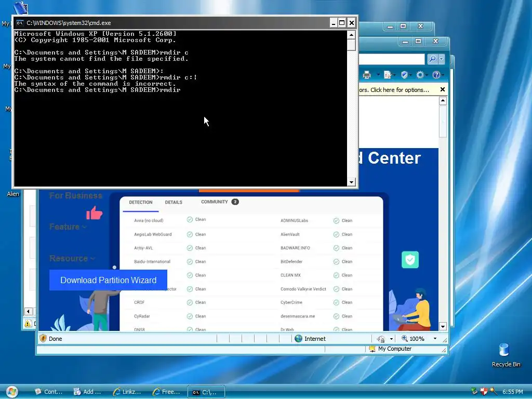Click the BitDefender clean check mark
The height and width of the screenshot is (399, 532).
pos(336,262)
